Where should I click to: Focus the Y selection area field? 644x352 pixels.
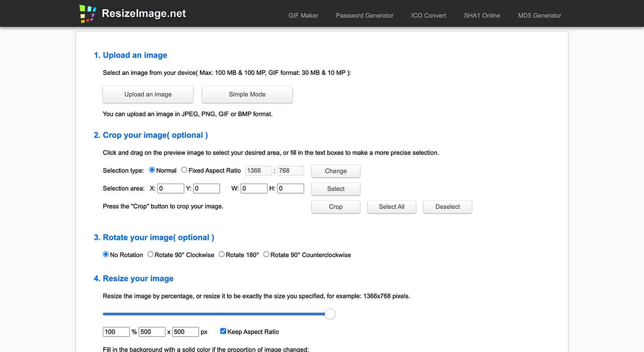point(207,189)
